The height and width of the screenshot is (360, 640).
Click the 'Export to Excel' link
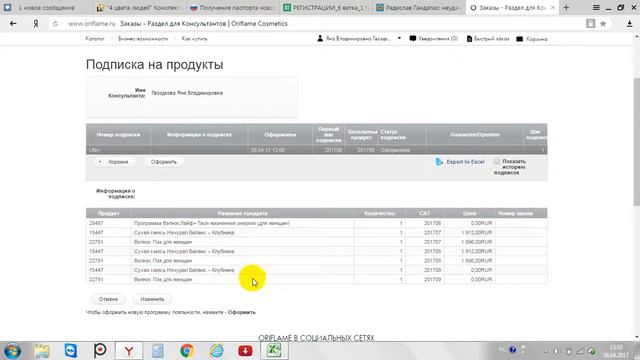pos(465,162)
